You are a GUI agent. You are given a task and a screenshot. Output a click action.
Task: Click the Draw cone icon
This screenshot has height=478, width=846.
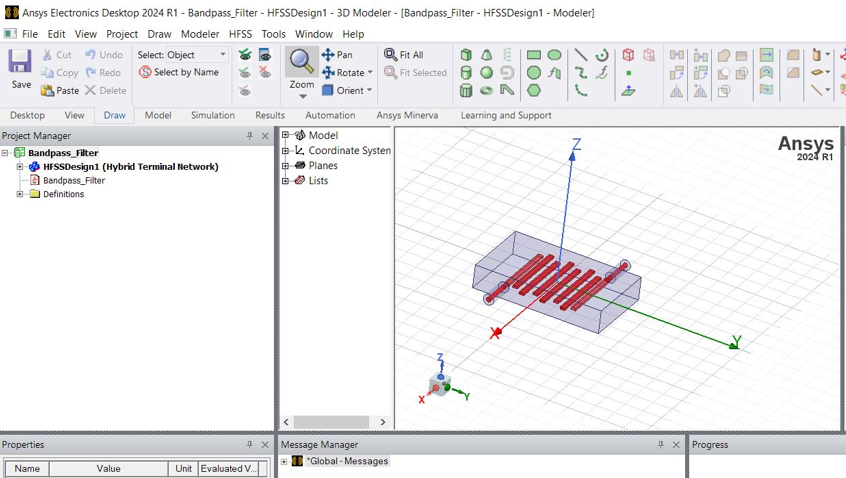pyautogui.click(x=487, y=55)
